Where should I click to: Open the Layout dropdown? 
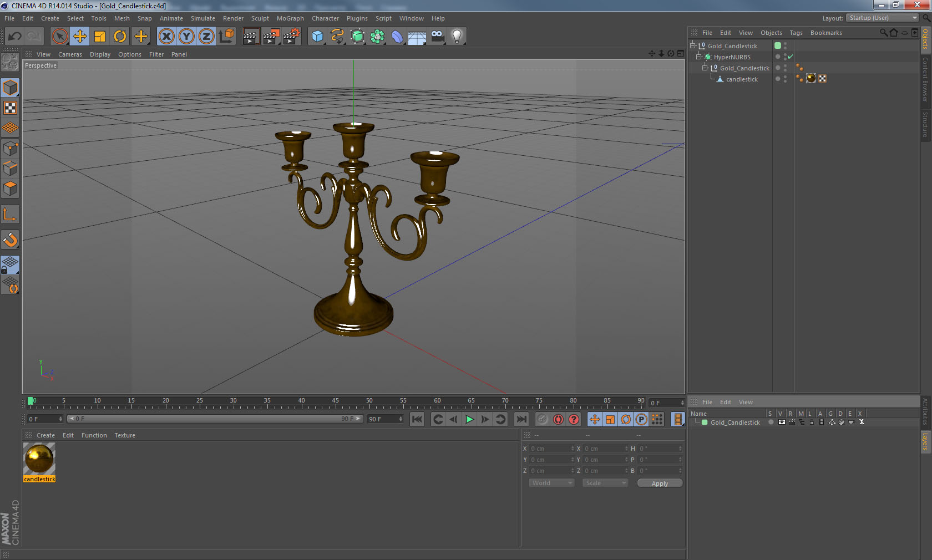[x=883, y=18]
